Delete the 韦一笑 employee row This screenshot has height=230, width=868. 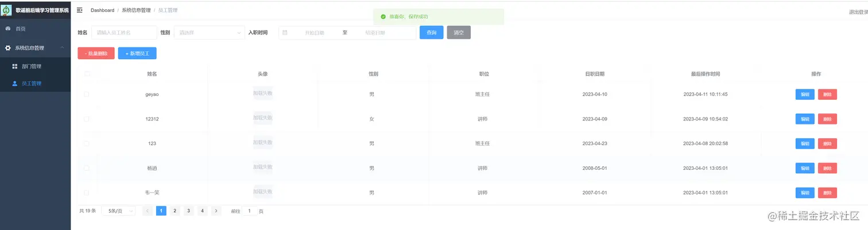pos(827,193)
